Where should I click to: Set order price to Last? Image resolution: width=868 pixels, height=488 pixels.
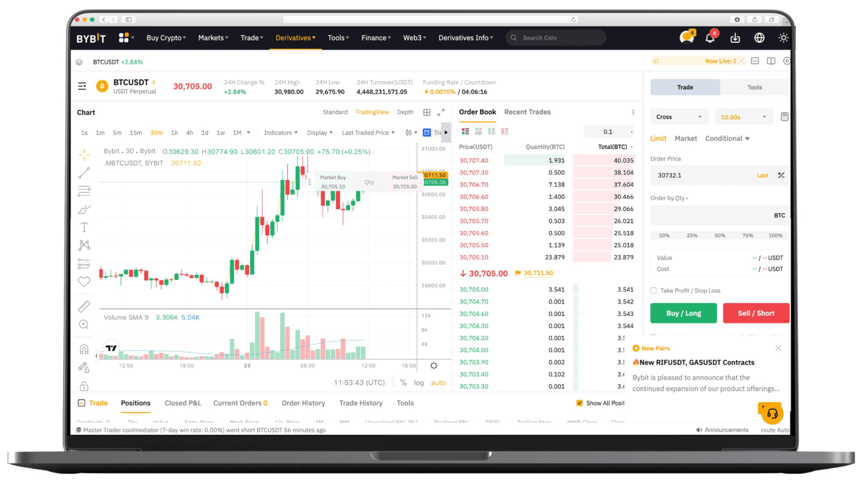pyautogui.click(x=762, y=175)
